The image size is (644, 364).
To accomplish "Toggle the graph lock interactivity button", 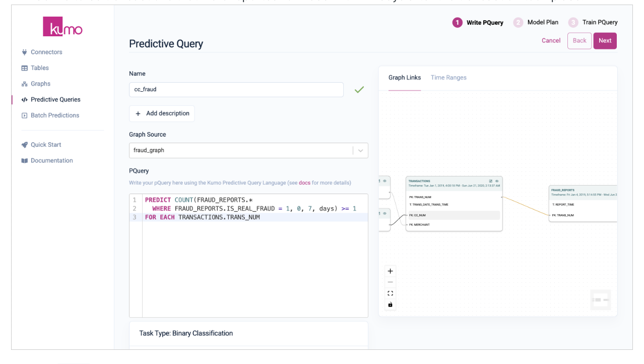I will [x=390, y=305].
